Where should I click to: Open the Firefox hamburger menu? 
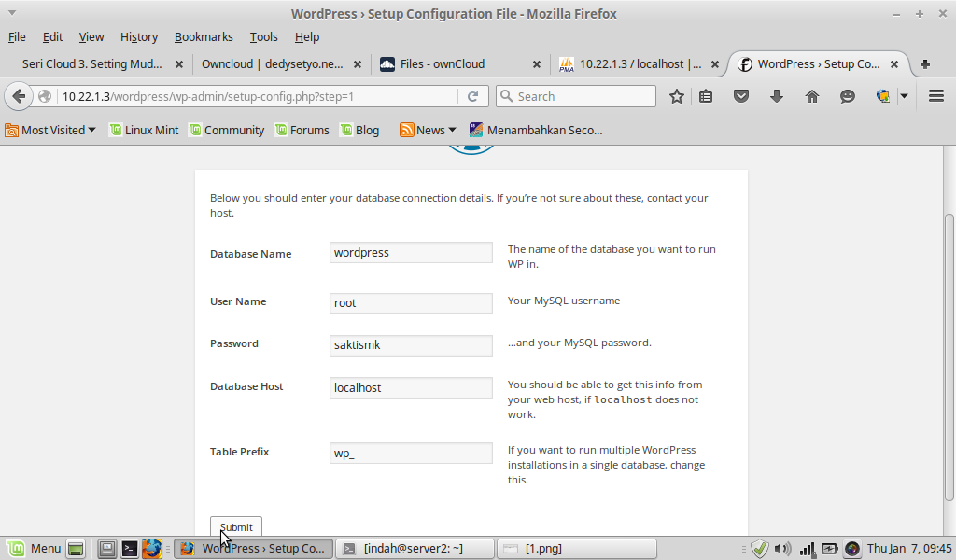tap(935, 96)
